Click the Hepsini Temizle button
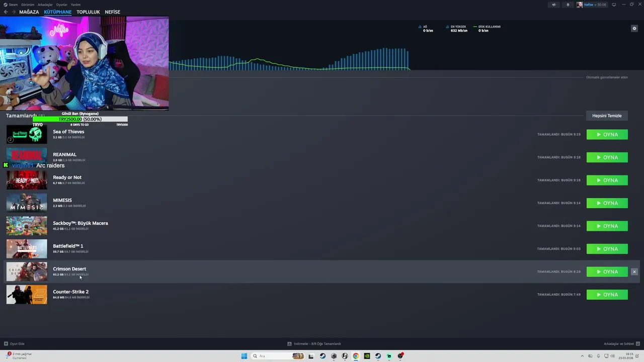Viewport: 644px width, 362px height. click(x=607, y=116)
